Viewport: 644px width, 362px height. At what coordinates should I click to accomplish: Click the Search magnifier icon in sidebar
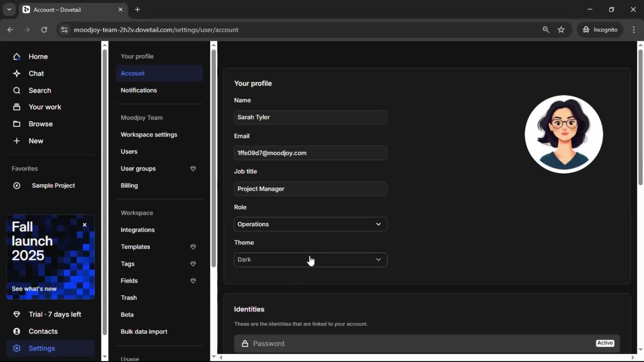coord(16,90)
